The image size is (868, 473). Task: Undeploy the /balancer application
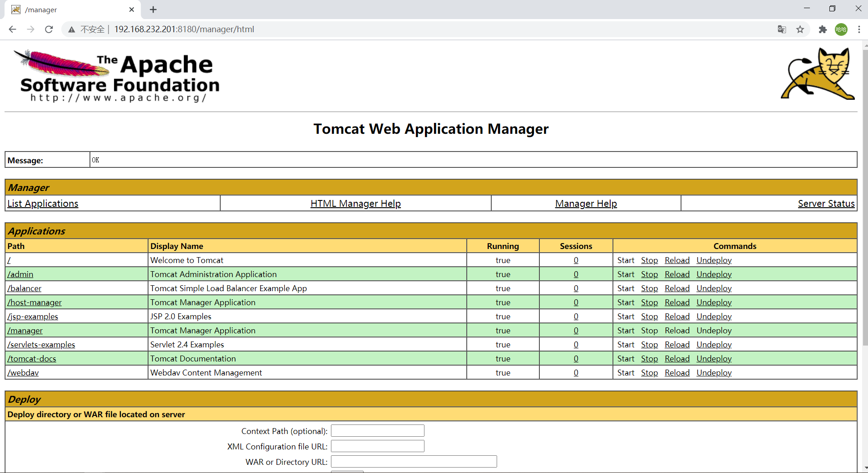tap(714, 288)
